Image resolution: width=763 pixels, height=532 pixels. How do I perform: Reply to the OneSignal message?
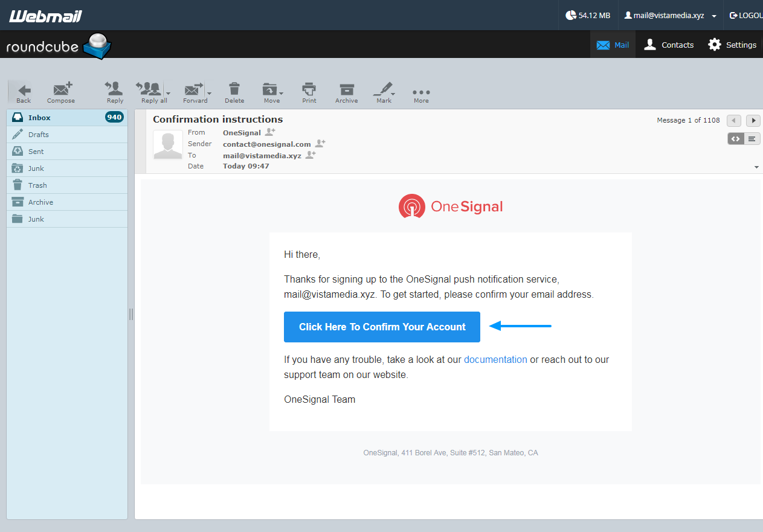[x=115, y=92]
